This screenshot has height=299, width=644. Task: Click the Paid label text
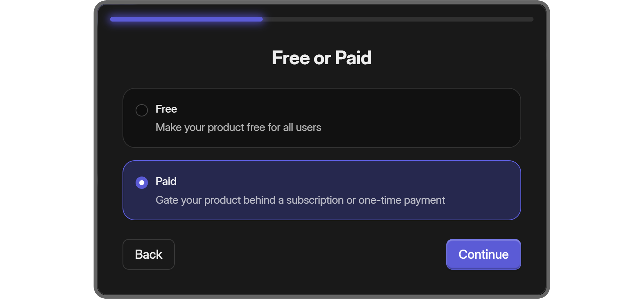pos(166,181)
